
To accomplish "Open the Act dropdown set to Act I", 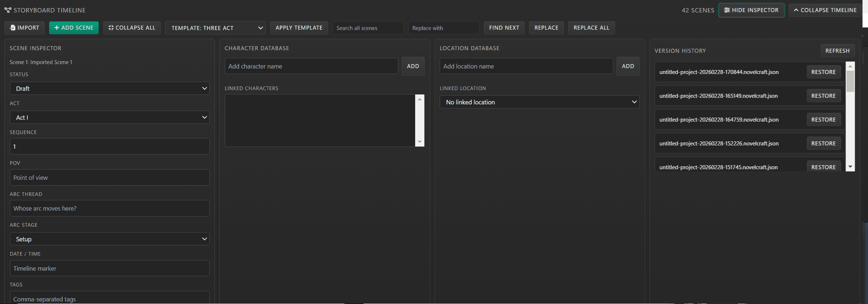I will tap(109, 117).
